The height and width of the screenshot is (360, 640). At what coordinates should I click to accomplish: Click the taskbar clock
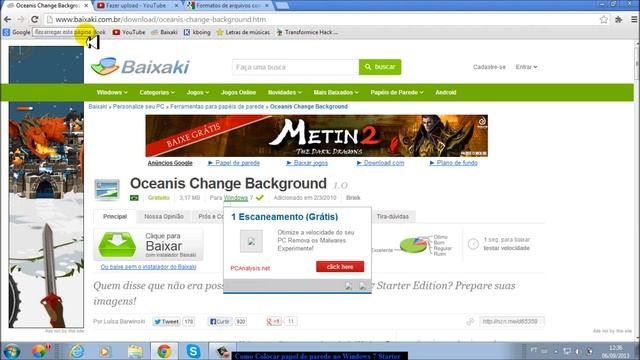tap(615, 351)
